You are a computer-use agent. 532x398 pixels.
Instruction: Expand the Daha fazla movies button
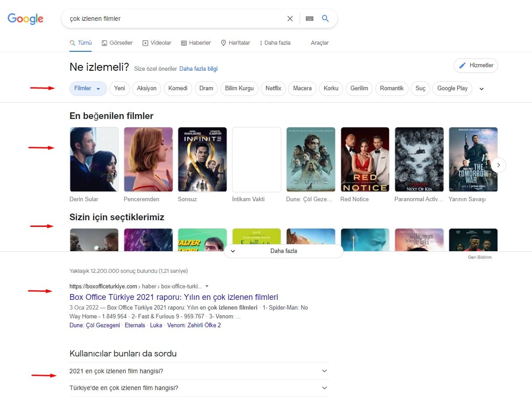point(284,251)
